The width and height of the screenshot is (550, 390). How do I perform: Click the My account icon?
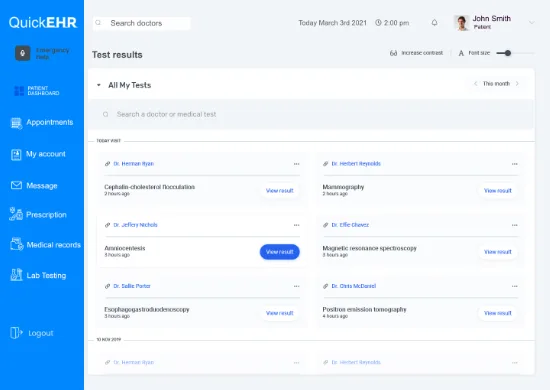16,154
